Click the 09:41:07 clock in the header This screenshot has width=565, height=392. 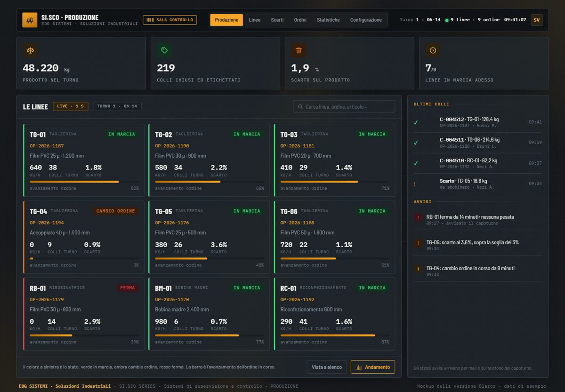(515, 20)
